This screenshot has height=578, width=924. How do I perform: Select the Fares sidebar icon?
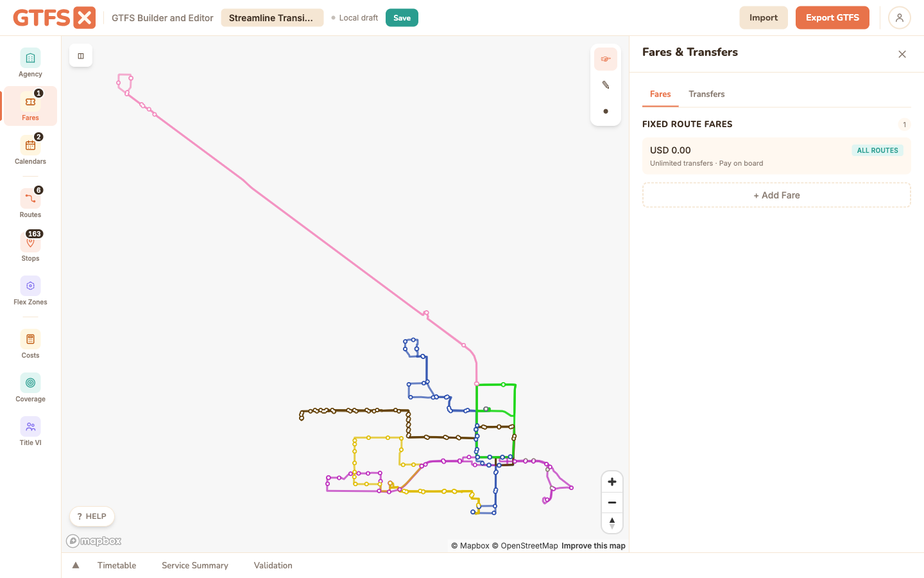[x=30, y=107]
